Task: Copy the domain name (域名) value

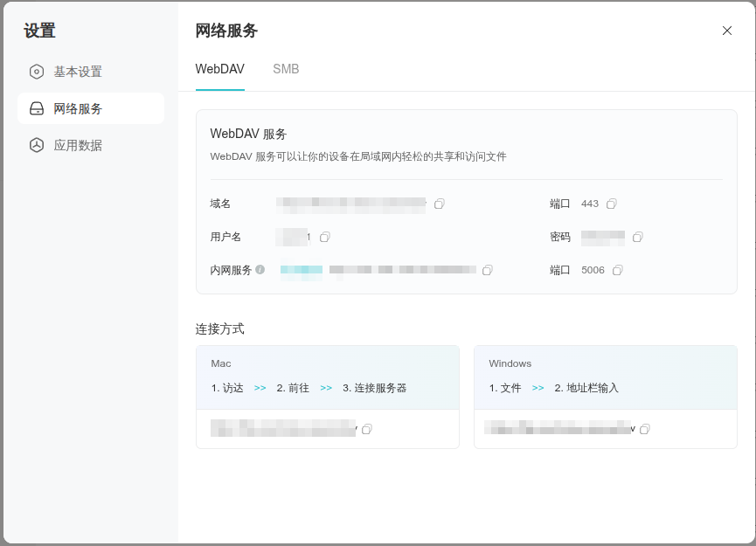Action: (x=440, y=204)
